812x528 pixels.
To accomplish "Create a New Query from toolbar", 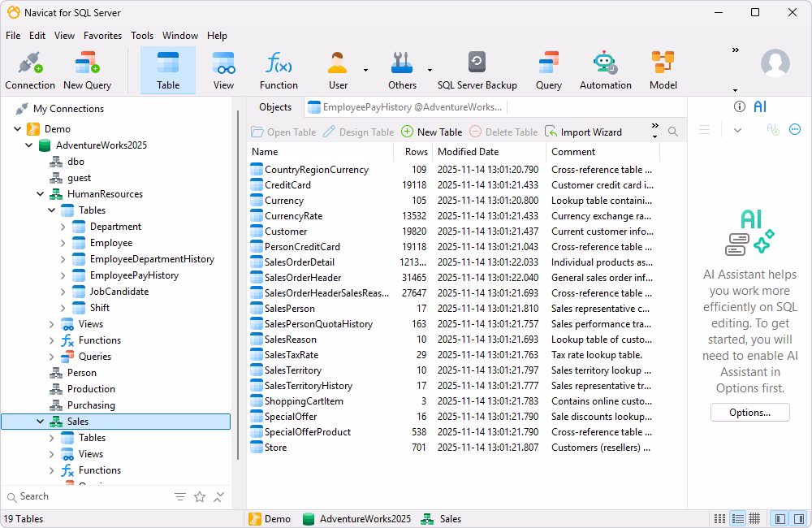I will pos(87,71).
